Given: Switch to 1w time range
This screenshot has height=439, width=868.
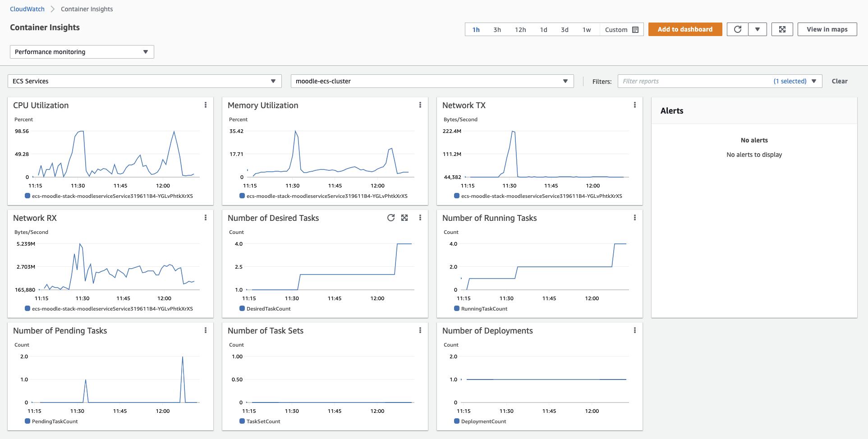Looking at the screenshot, I should click(x=587, y=30).
